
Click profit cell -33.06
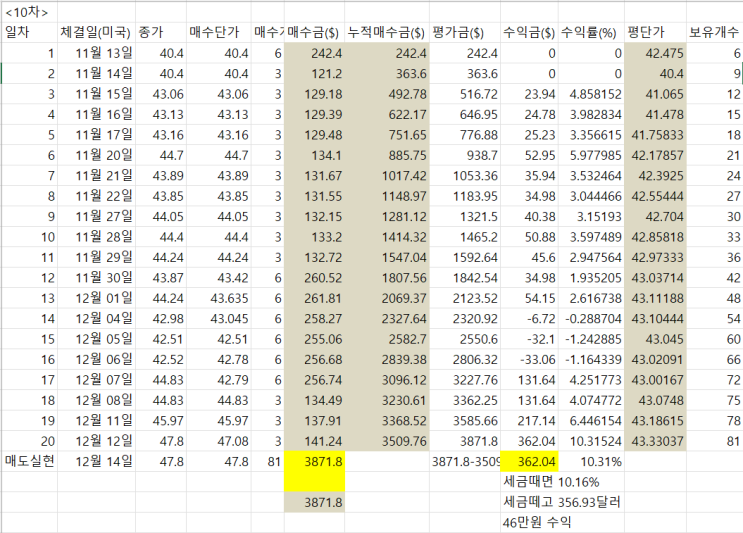pyautogui.click(x=529, y=360)
